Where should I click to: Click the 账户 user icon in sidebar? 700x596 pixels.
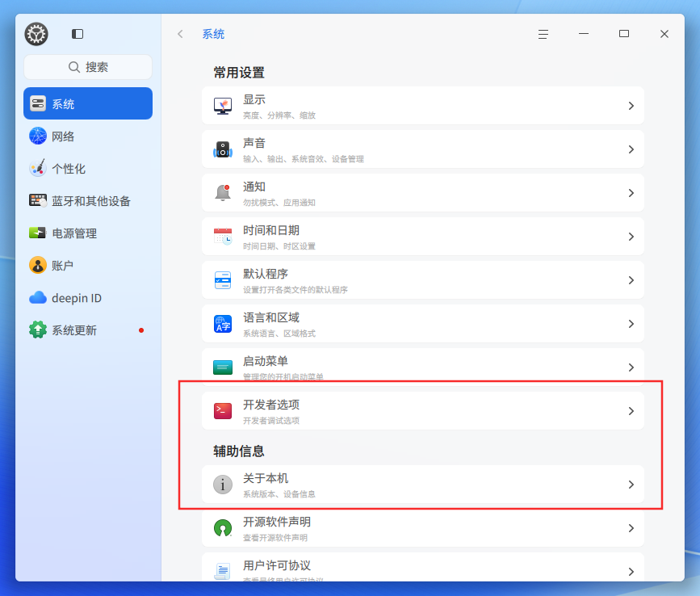click(38, 265)
